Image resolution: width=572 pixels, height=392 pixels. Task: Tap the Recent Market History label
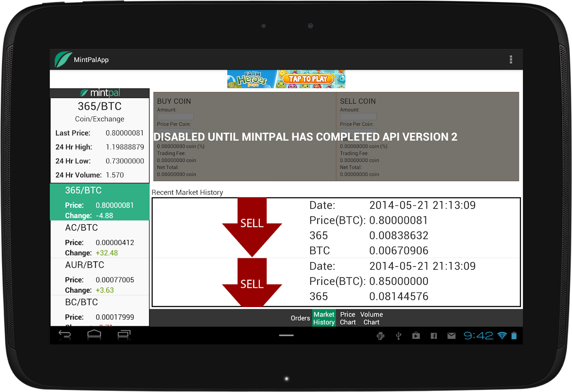pyautogui.click(x=187, y=192)
